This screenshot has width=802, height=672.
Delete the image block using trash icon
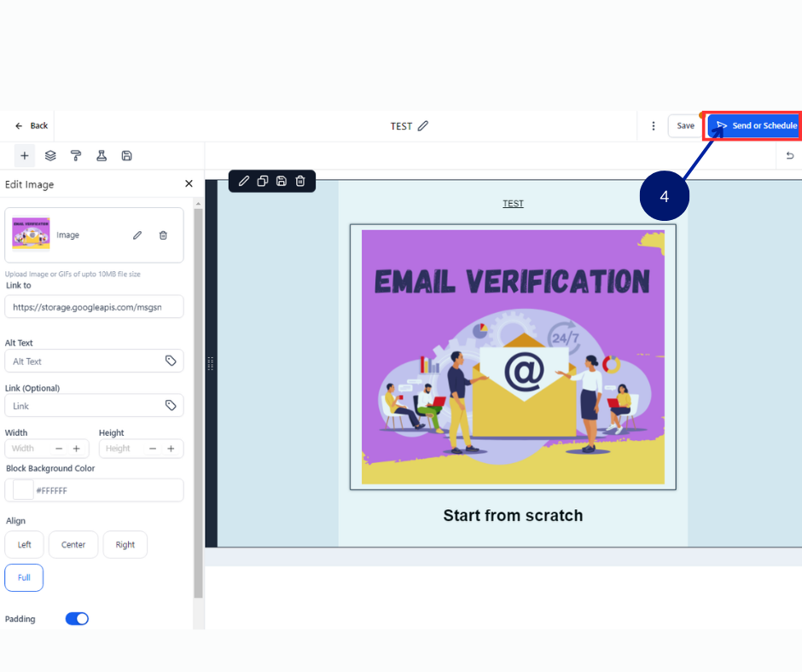(299, 181)
